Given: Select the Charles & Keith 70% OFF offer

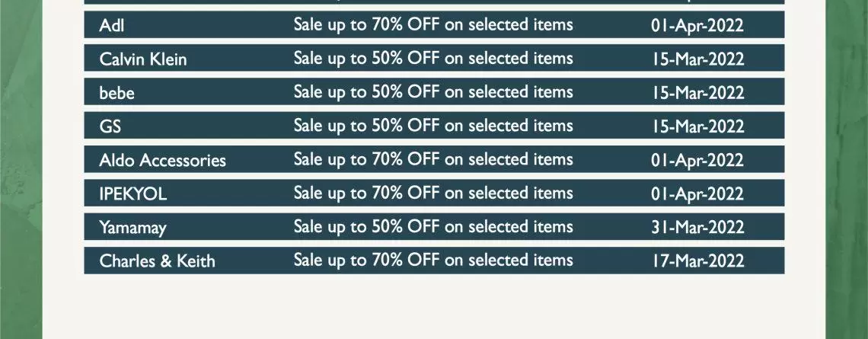Looking at the screenshot, I should click(433, 261).
